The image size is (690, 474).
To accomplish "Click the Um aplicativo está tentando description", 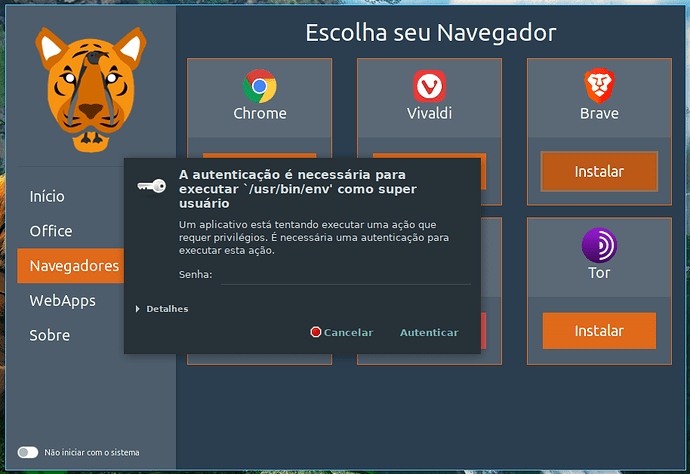I will tap(314, 238).
